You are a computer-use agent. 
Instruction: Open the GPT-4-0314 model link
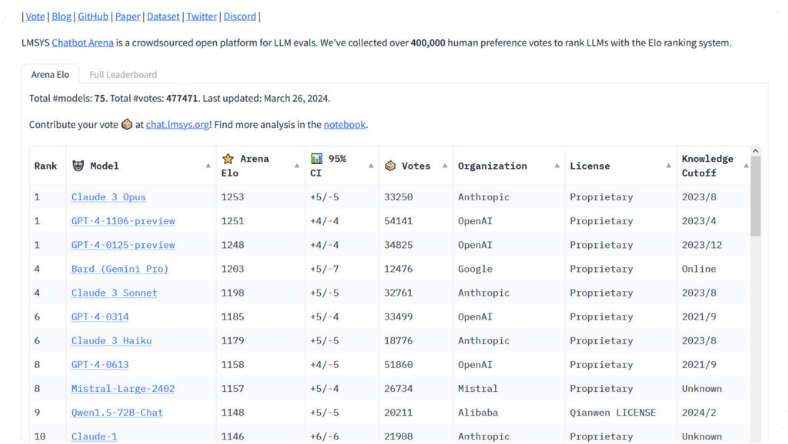[100, 317]
